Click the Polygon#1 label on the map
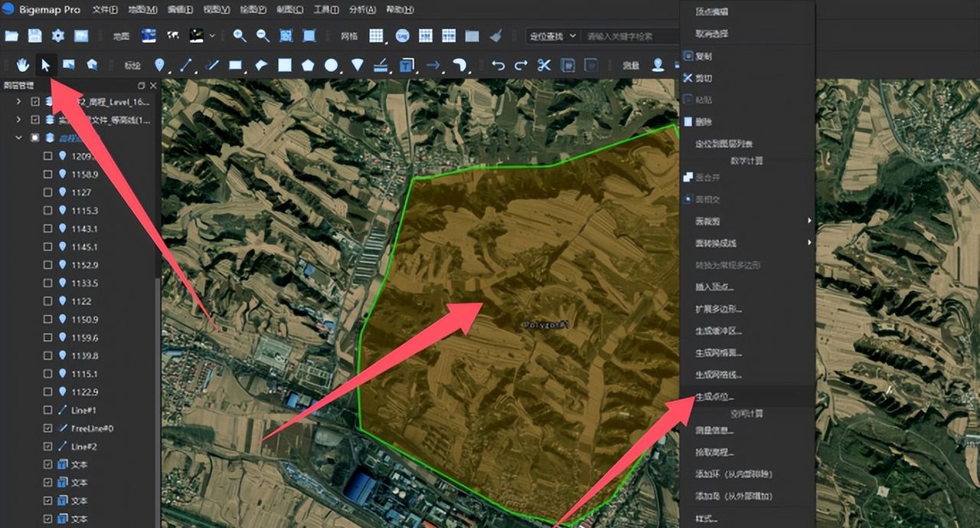The width and height of the screenshot is (980, 528). pyautogui.click(x=547, y=325)
